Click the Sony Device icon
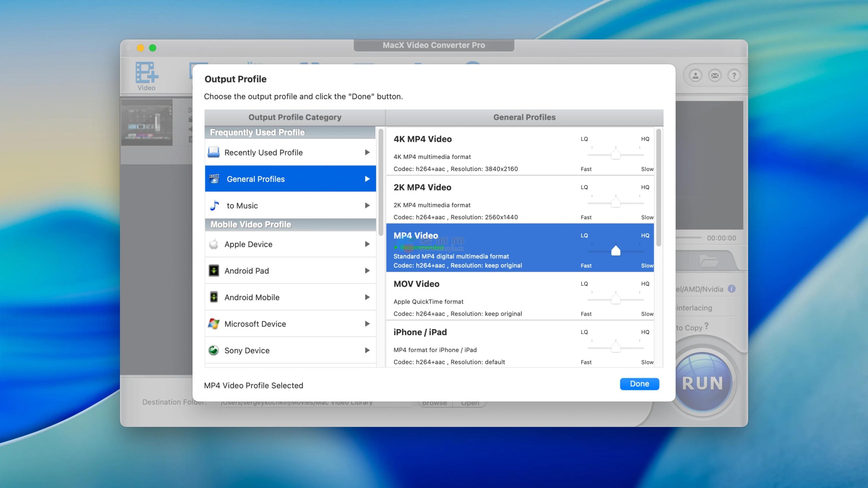The height and width of the screenshot is (488, 868). pos(214,350)
